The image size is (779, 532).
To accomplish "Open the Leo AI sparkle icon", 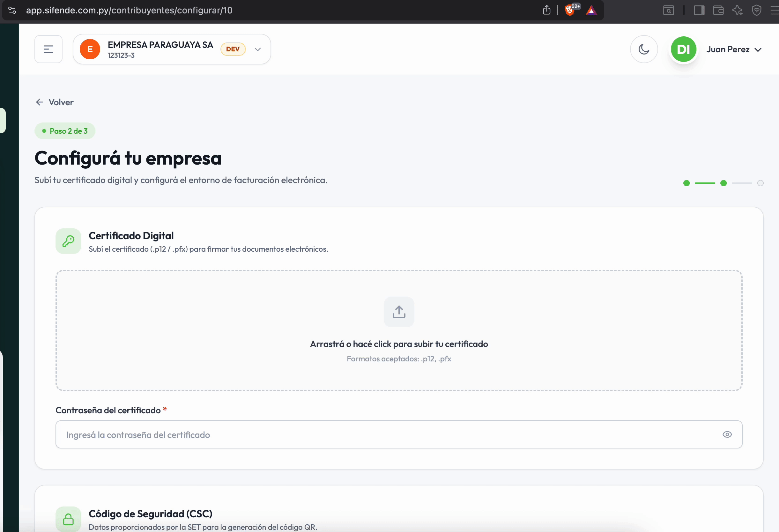I will 738,11.
